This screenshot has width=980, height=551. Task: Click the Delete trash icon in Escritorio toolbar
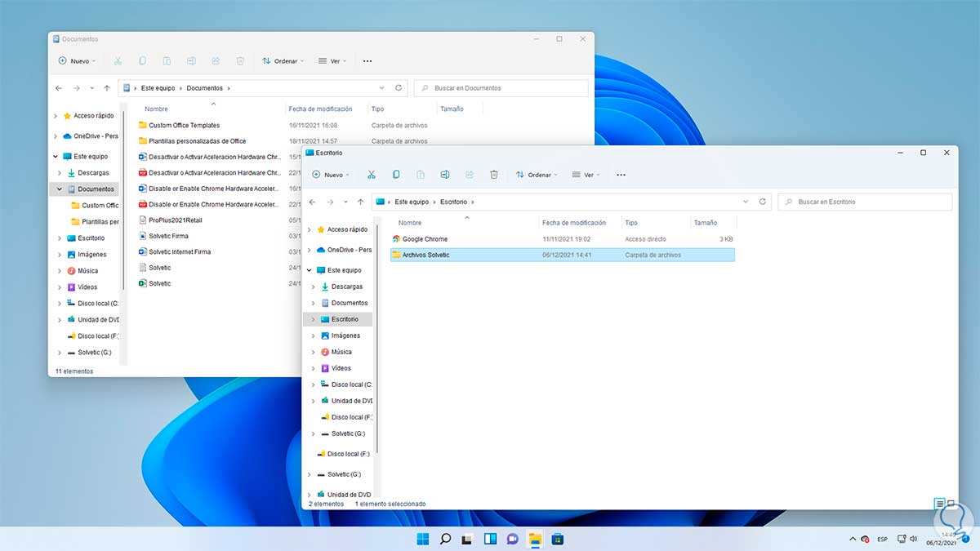(494, 175)
